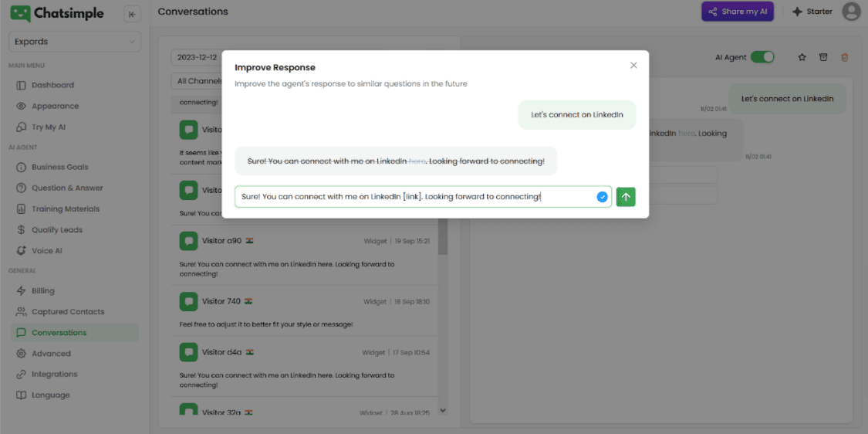Click the conversation list scrollbar thumb
The width and height of the screenshot is (868, 434).
443,236
